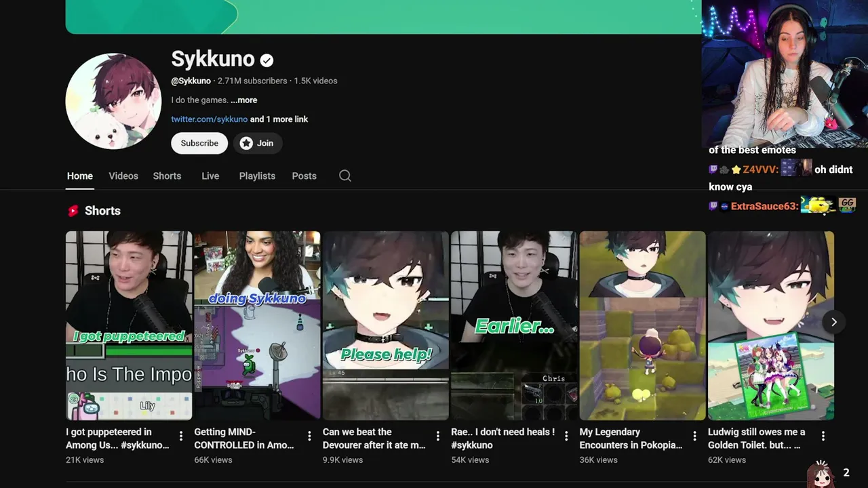This screenshot has height=488, width=868.
Task: Click the GG emote in chat
Action: [847, 204]
